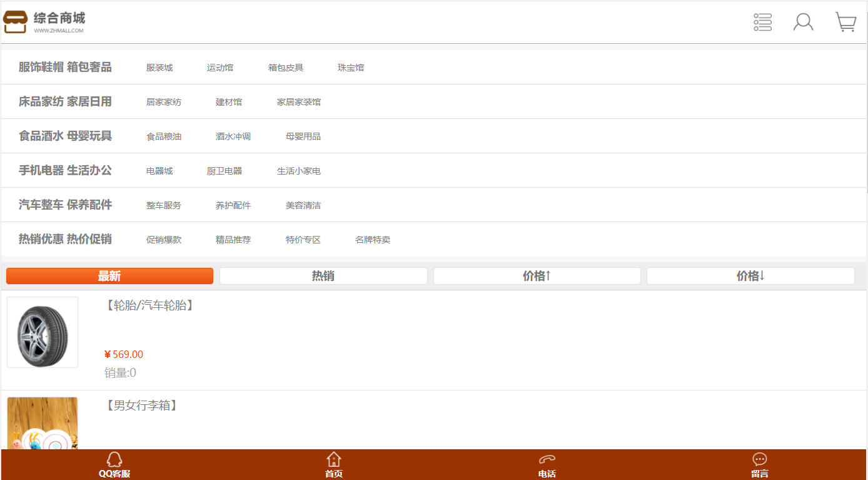
Task: Click the user account icon
Action: point(803,22)
